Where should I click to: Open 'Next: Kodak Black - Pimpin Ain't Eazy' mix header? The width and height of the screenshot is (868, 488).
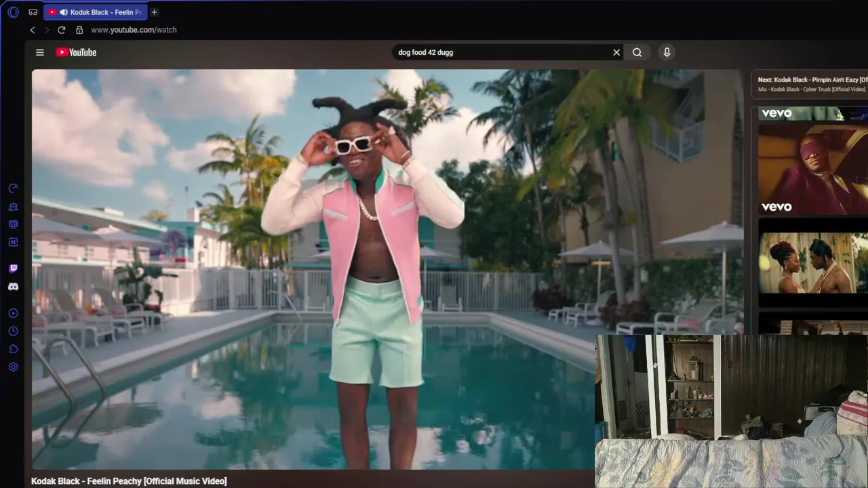click(812, 80)
